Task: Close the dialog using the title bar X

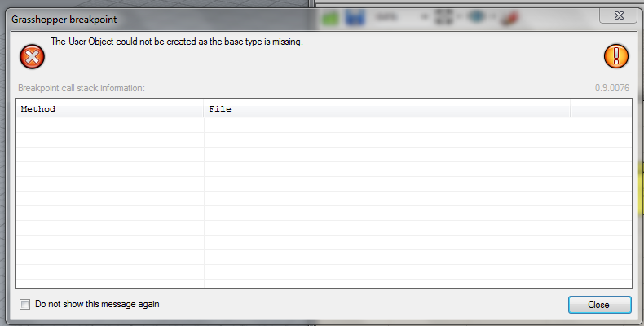Action: 619,15
